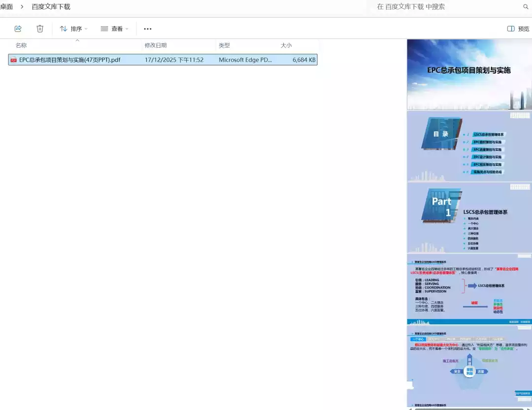Sort files by the 大小 column header
532x410 pixels.
coord(287,45)
